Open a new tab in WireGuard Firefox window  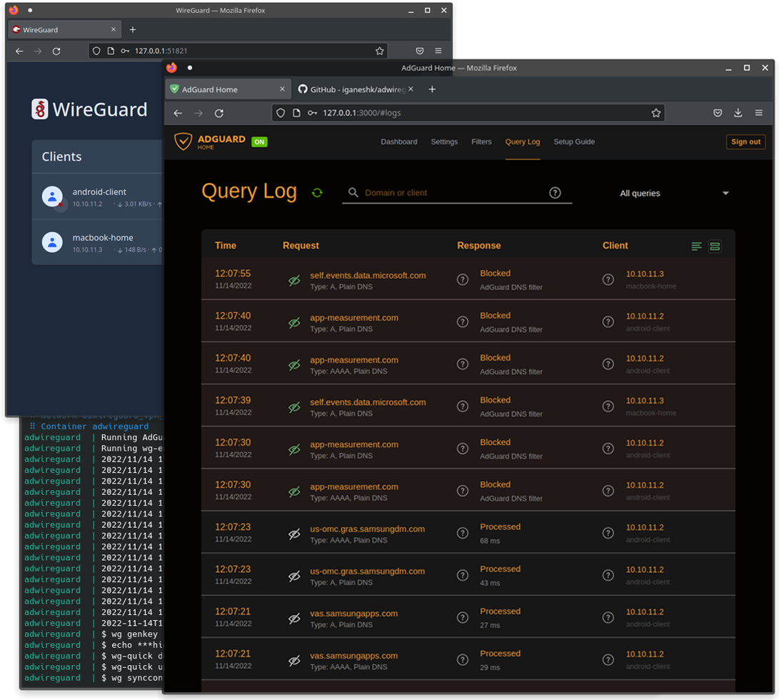(x=133, y=29)
